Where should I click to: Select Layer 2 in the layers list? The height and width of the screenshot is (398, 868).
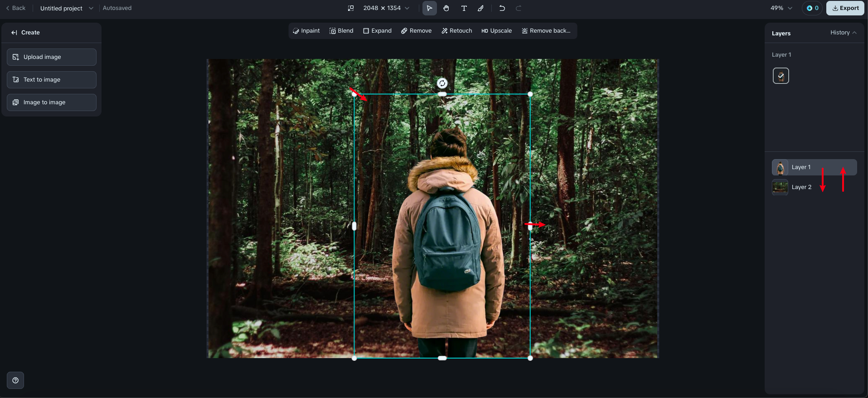pos(814,187)
